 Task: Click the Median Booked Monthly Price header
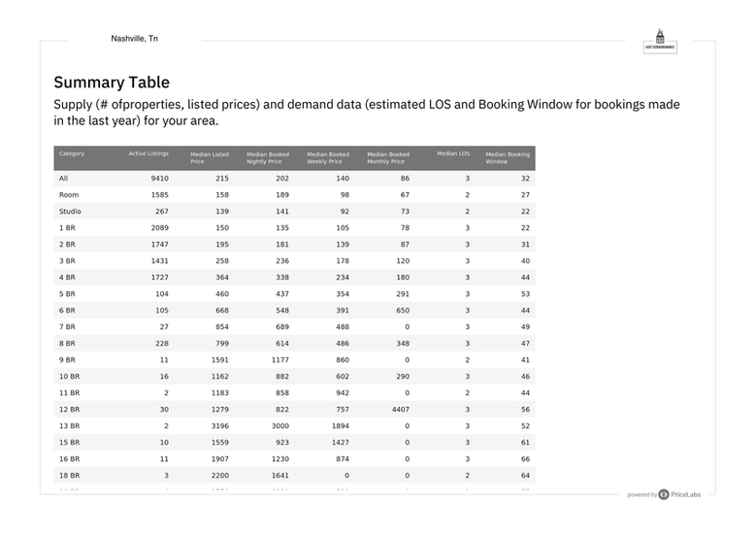[x=388, y=157]
